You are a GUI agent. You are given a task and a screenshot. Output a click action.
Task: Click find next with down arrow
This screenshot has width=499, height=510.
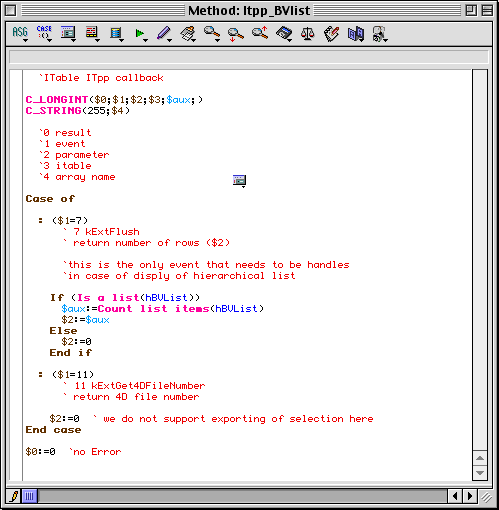click(x=235, y=34)
